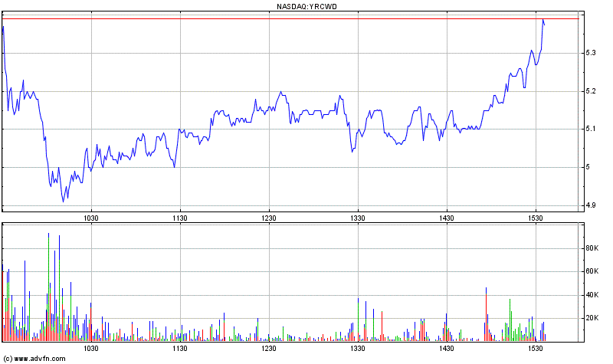This screenshot has height=364, width=613.
Task: Click the 1530 time label under the price chart
Action: click(535, 218)
